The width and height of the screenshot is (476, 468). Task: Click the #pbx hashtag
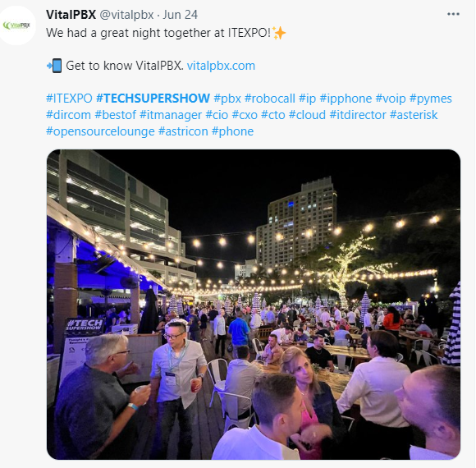[227, 99]
